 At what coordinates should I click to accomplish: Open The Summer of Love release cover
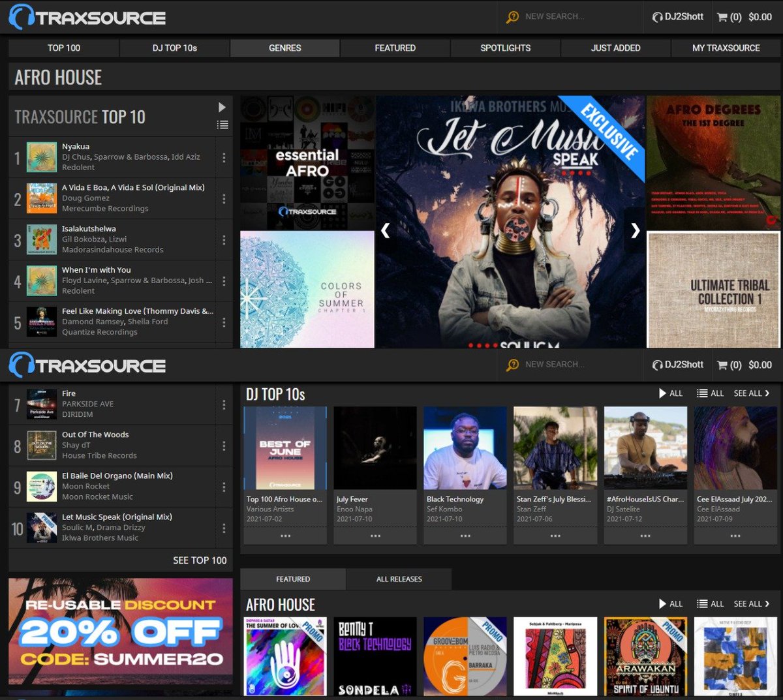tap(285, 657)
